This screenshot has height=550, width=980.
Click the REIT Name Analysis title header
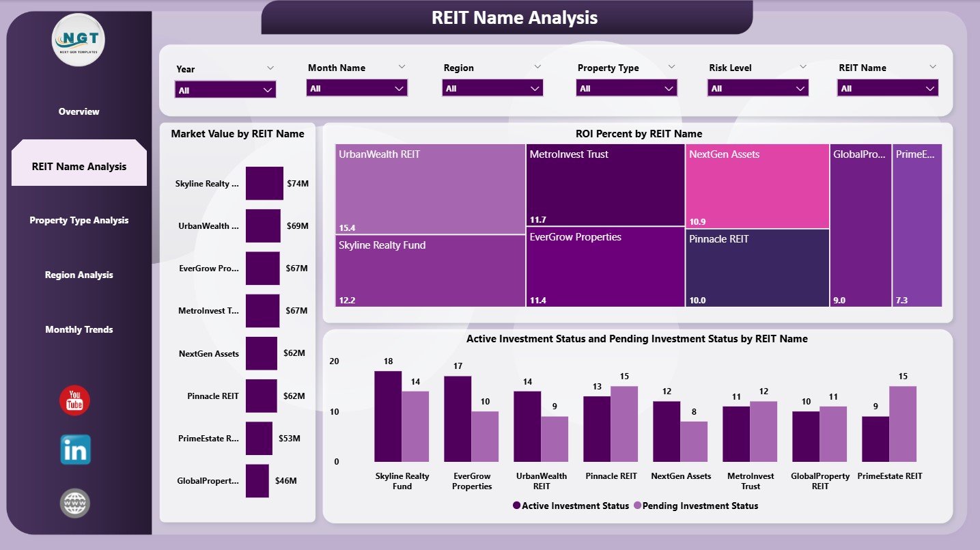coord(514,18)
